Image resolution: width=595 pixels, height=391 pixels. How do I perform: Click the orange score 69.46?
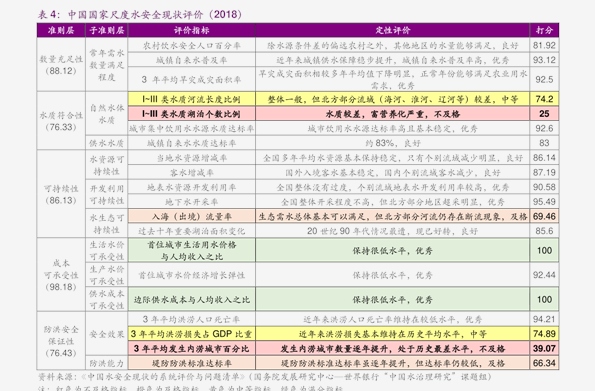[544, 216]
